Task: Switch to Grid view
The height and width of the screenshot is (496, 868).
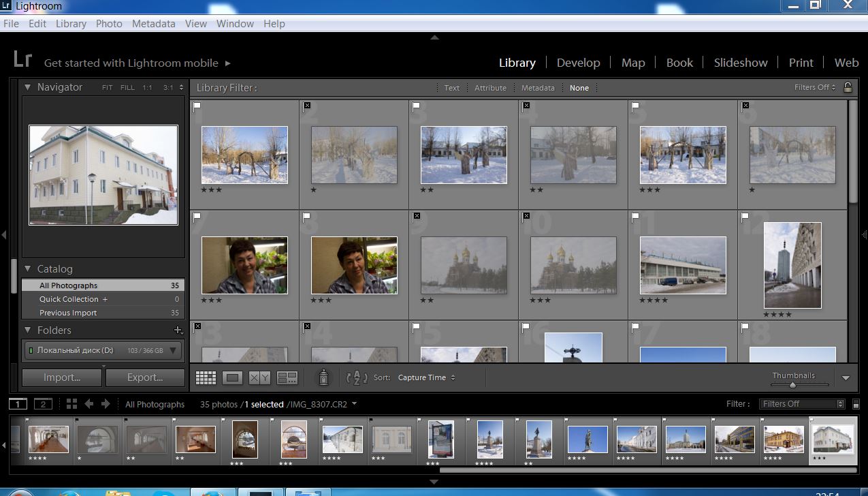Action: (206, 377)
